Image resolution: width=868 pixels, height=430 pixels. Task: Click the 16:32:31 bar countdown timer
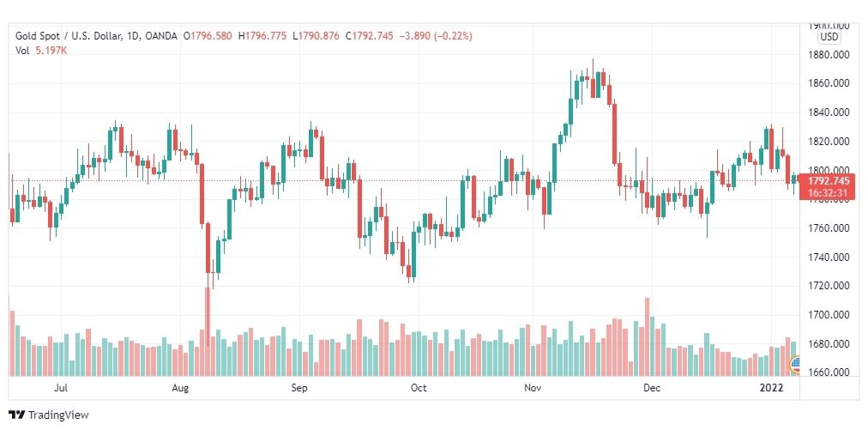[x=829, y=193]
